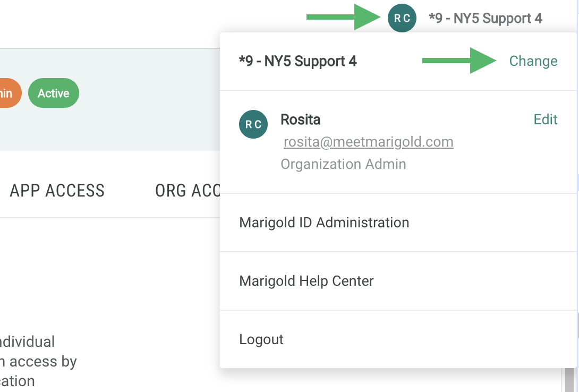This screenshot has height=392, width=579.
Task: Switch to the ORG ACCESS tab
Action: pos(188,191)
